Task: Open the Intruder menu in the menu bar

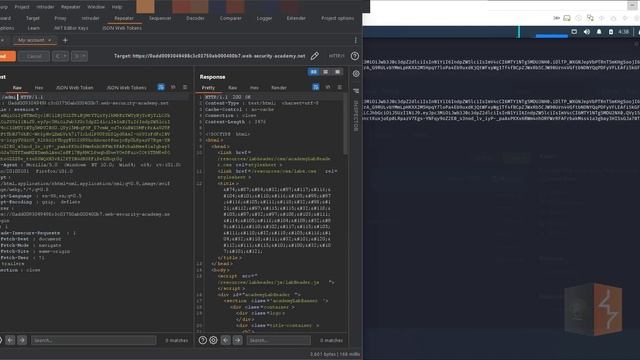Action: coord(45,7)
